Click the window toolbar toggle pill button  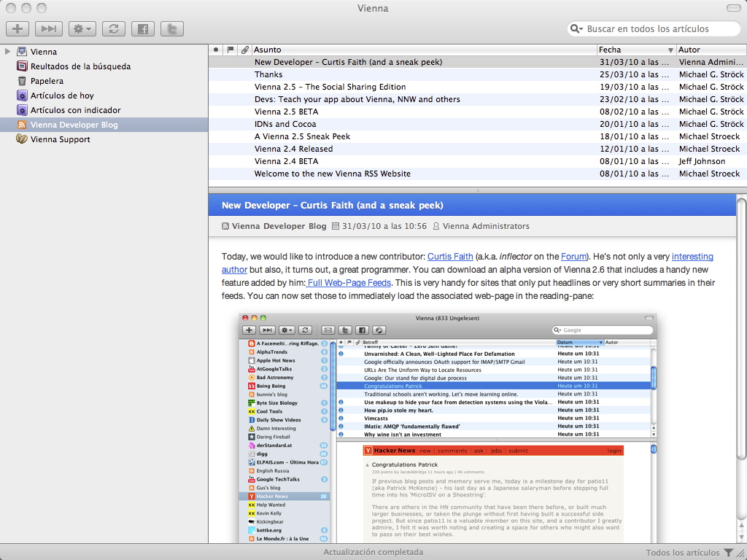[x=733, y=7]
